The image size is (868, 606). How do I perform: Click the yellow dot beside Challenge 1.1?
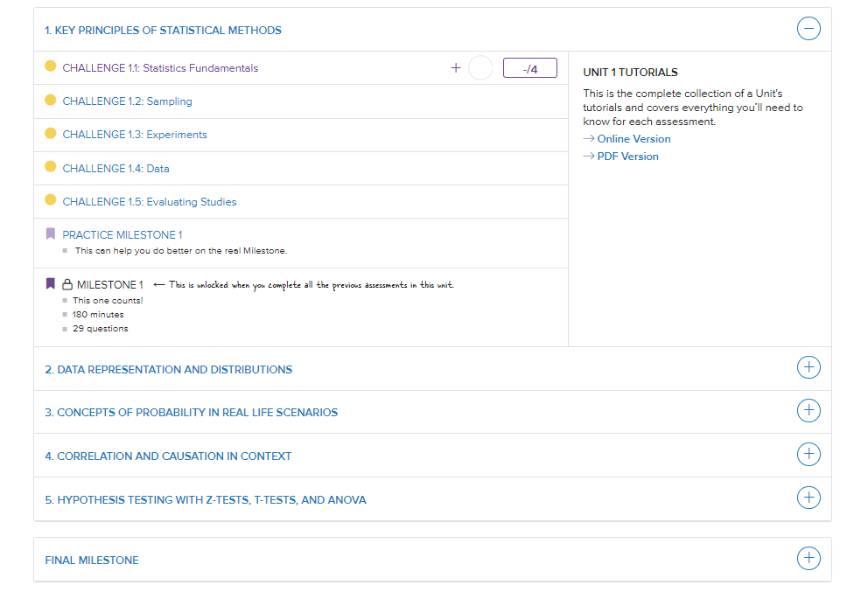[x=51, y=66]
